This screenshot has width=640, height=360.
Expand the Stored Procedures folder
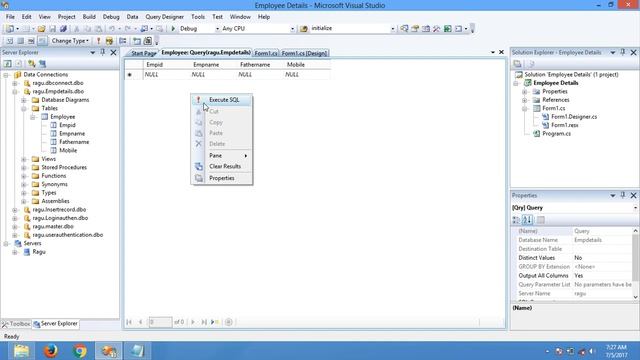(24, 168)
